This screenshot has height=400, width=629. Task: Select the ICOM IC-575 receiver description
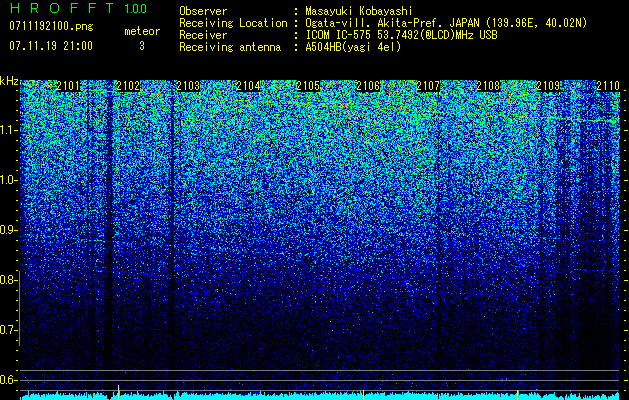(x=401, y=35)
